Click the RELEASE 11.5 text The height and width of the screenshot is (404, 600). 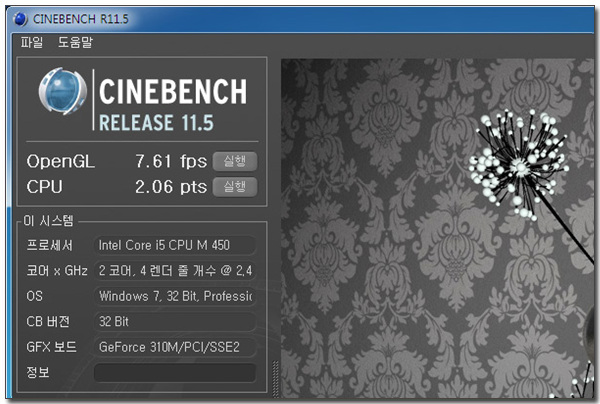[156, 123]
